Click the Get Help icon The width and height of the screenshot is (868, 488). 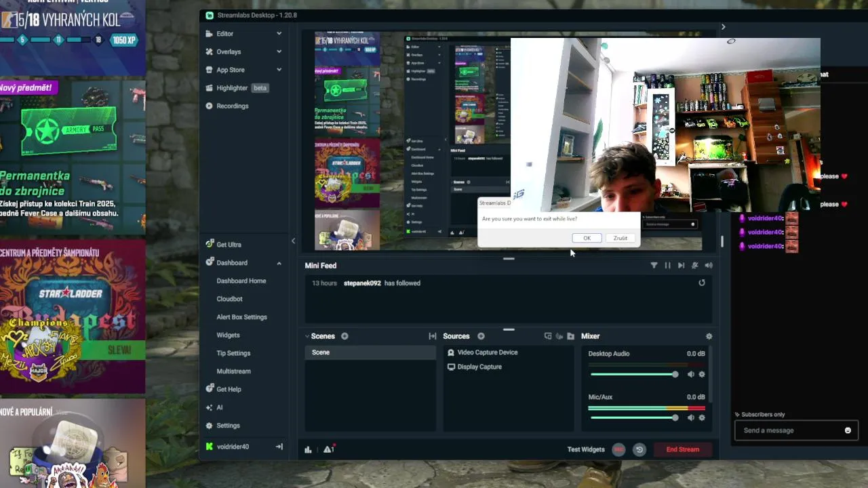click(210, 389)
